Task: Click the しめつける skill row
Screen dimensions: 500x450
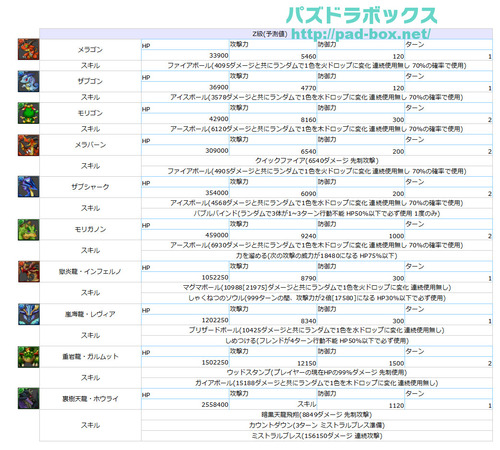Action: coord(317,341)
